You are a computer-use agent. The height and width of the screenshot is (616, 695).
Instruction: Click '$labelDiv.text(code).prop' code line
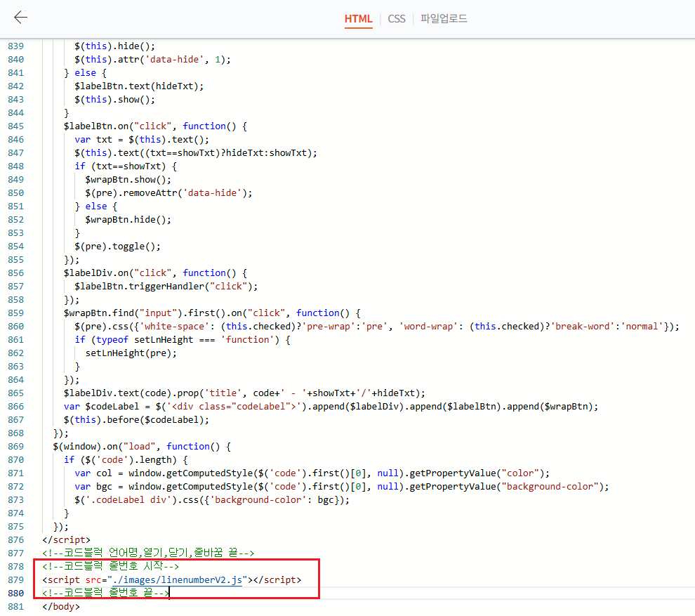tap(244, 393)
